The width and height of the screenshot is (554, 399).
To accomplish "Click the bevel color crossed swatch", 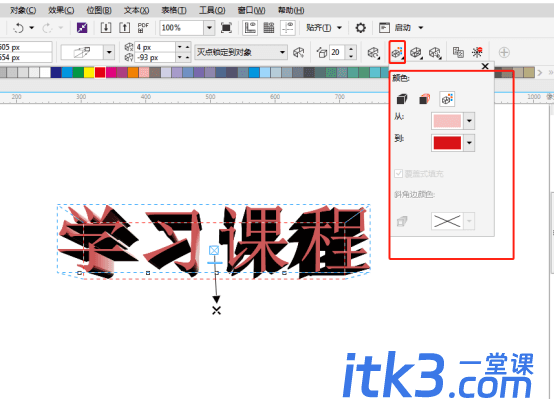I will [447, 221].
